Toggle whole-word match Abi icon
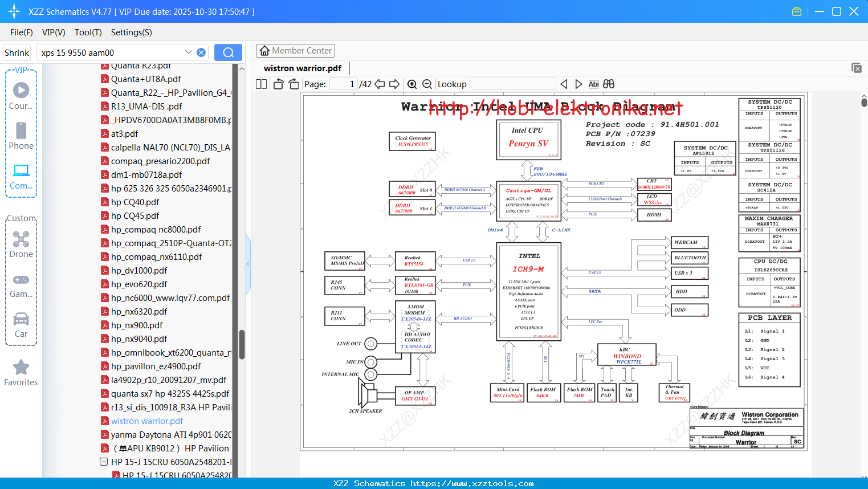The width and height of the screenshot is (868, 489). pos(593,84)
